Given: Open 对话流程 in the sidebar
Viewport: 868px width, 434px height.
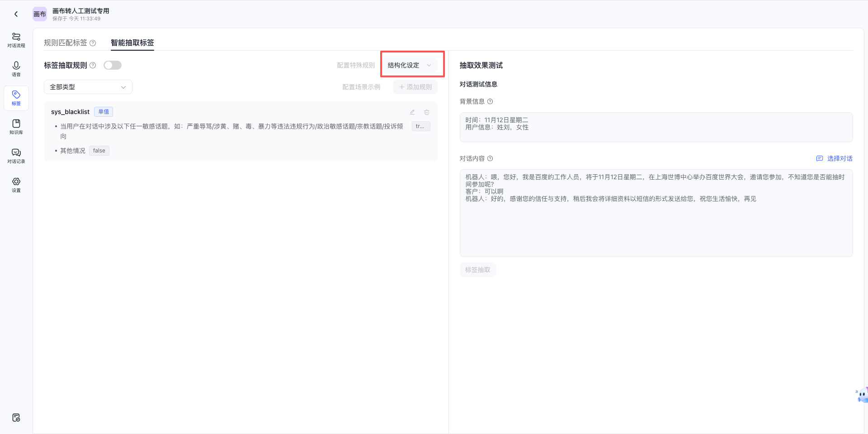Looking at the screenshot, I should coord(16,40).
